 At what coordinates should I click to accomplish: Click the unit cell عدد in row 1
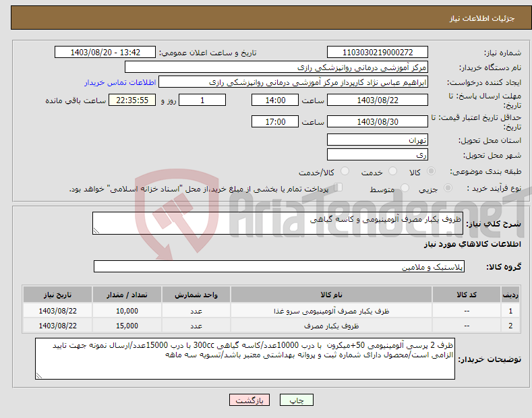point(196,311)
